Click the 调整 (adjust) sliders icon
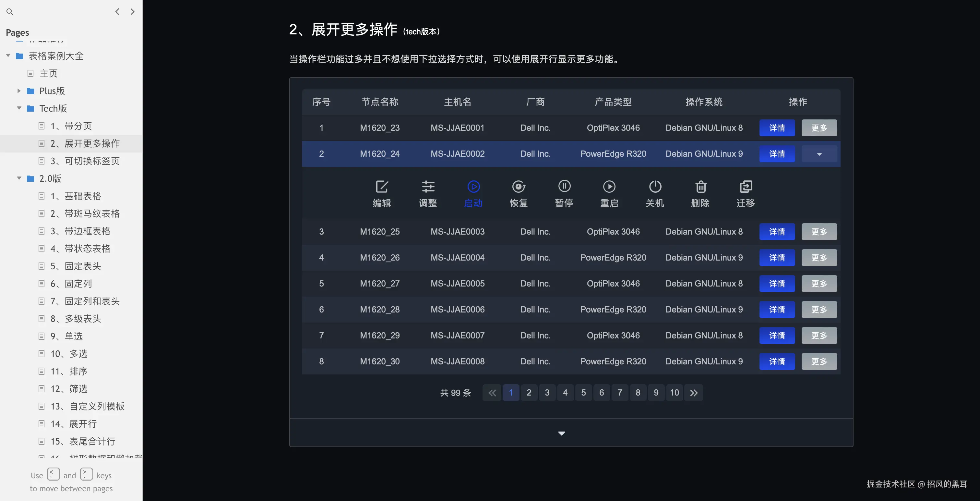This screenshot has height=501, width=980. pos(428,187)
